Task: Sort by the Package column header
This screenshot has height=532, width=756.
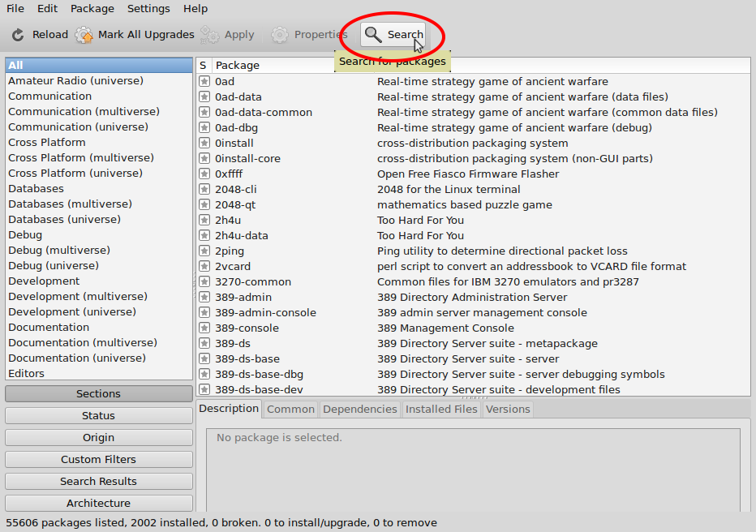Action: (294, 65)
